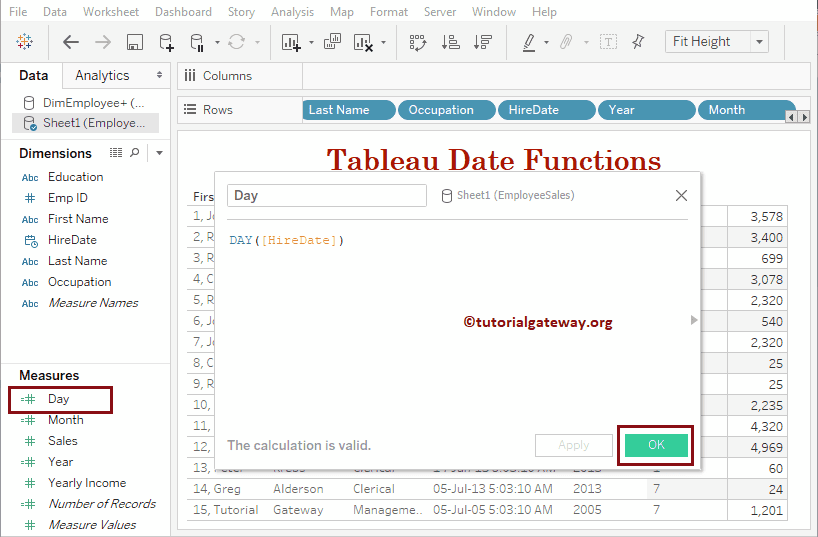Open the Story menu

pyautogui.click(x=241, y=11)
